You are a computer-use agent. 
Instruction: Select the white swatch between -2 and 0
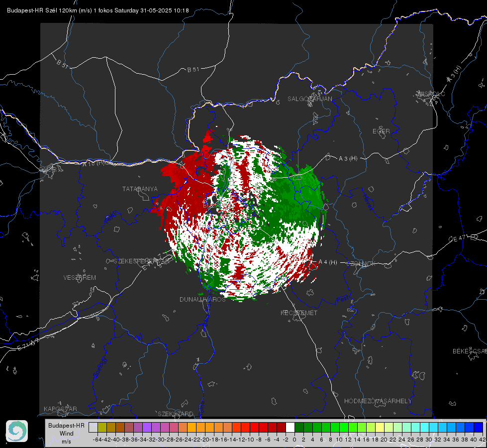coord(290,428)
